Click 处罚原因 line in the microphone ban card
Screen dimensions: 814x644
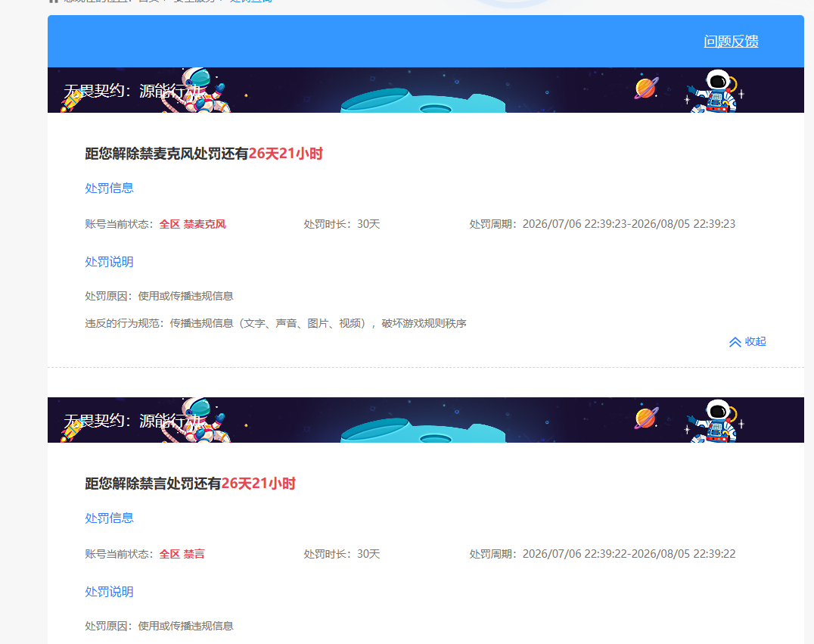tap(160, 296)
